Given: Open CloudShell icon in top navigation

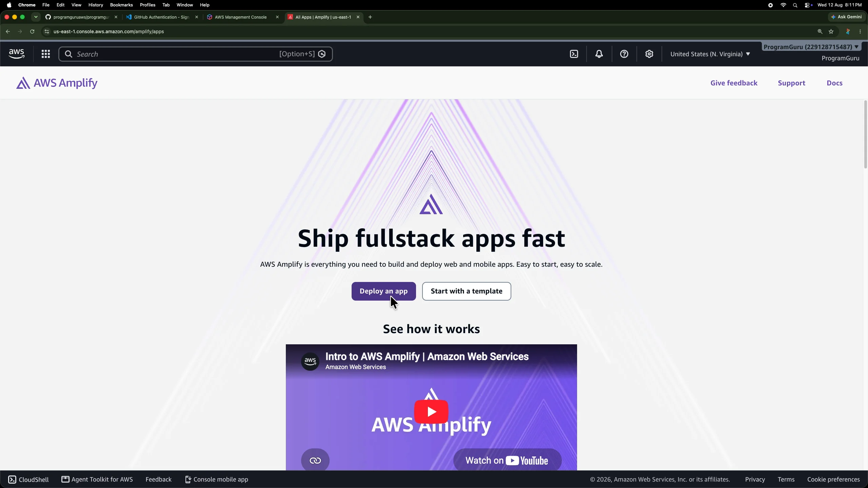Looking at the screenshot, I should [574, 54].
